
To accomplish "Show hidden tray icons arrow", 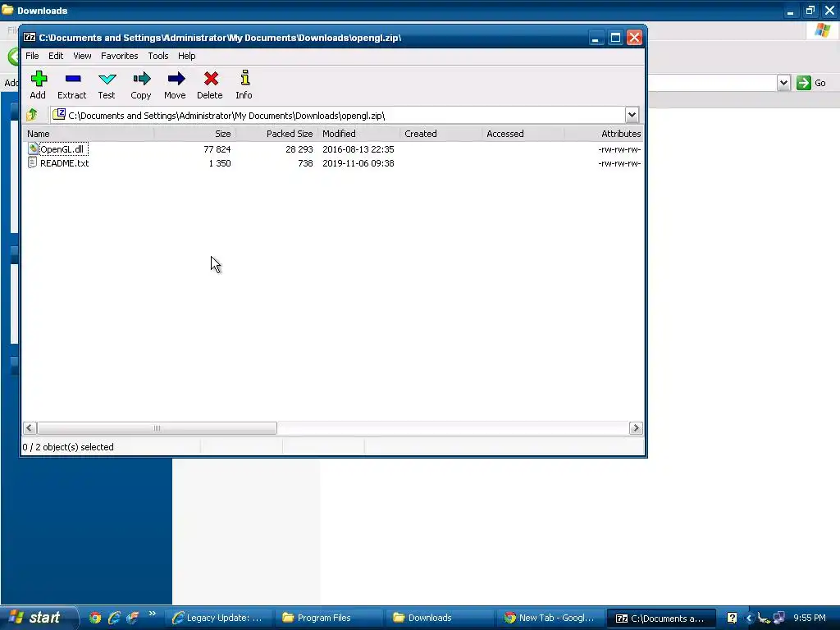I will tap(749, 619).
